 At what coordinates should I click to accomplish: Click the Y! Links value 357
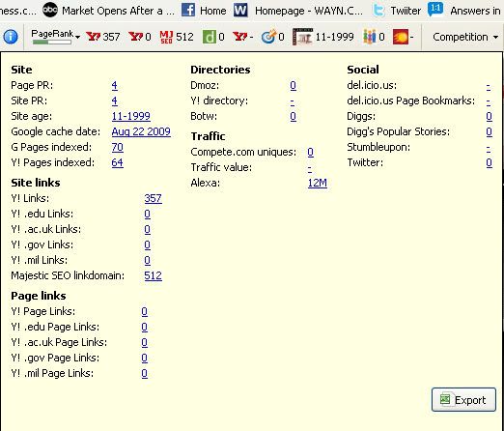[154, 198]
